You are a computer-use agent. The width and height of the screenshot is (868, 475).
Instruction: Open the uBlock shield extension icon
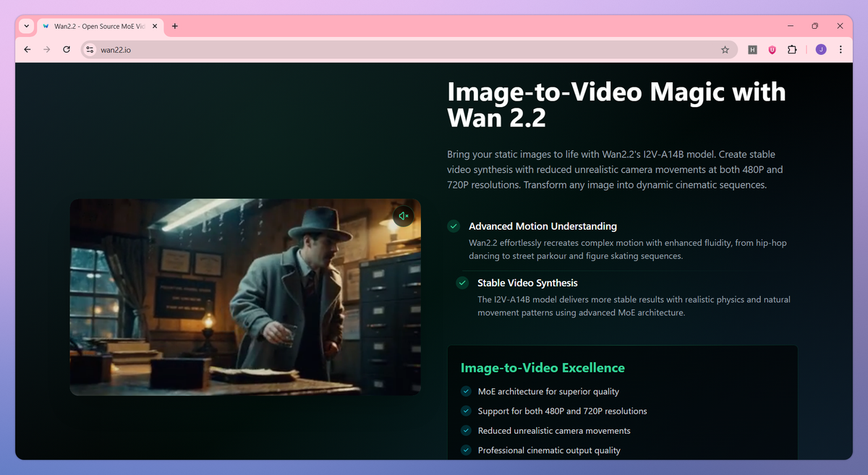(772, 50)
